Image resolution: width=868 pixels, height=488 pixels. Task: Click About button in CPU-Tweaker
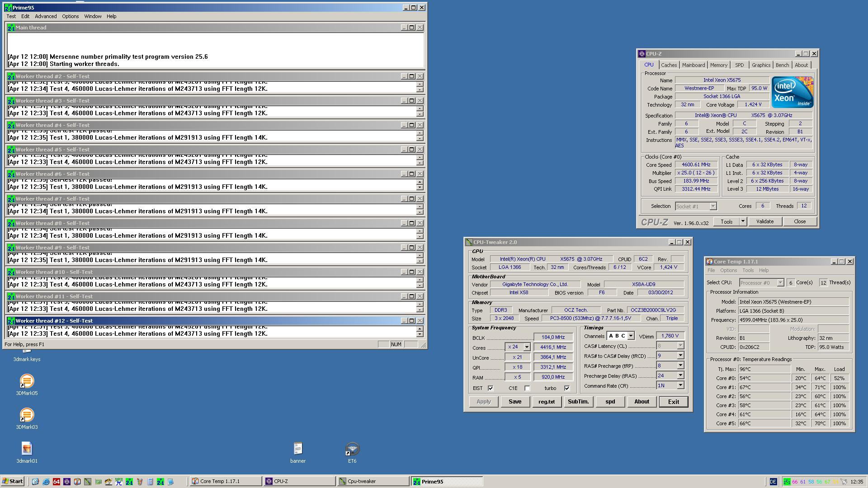point(642,402)
